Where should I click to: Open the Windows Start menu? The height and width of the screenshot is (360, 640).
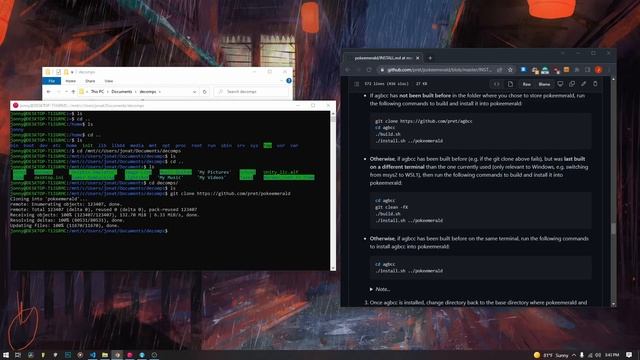tap(6, 355)
